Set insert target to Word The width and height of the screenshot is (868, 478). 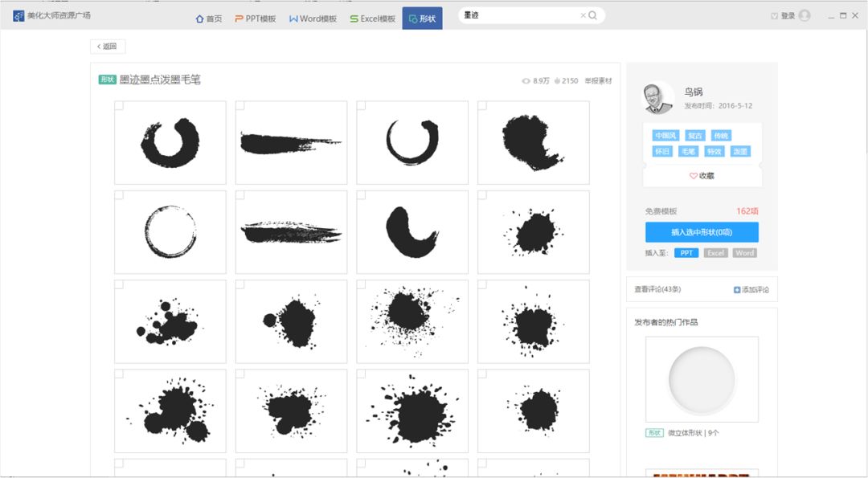coord(745,253)
